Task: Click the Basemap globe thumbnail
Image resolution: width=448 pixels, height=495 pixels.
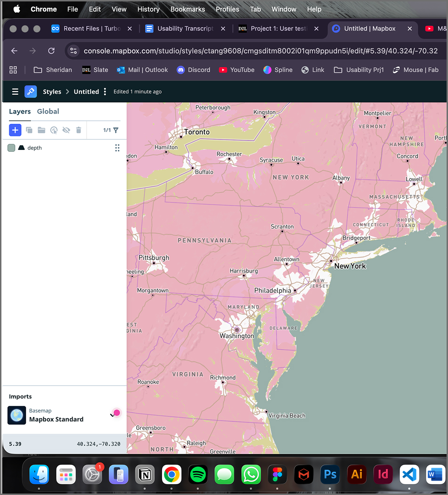Action: (17, 415)
